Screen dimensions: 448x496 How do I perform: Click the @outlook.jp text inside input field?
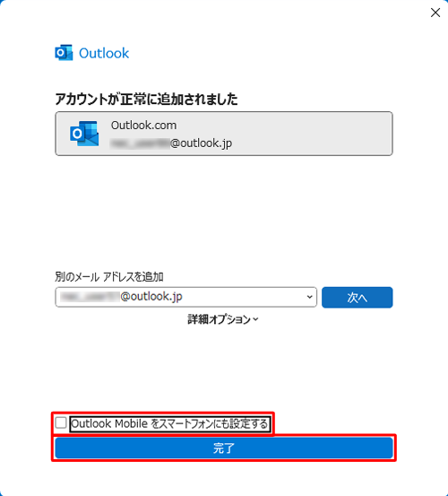(151, 297)
